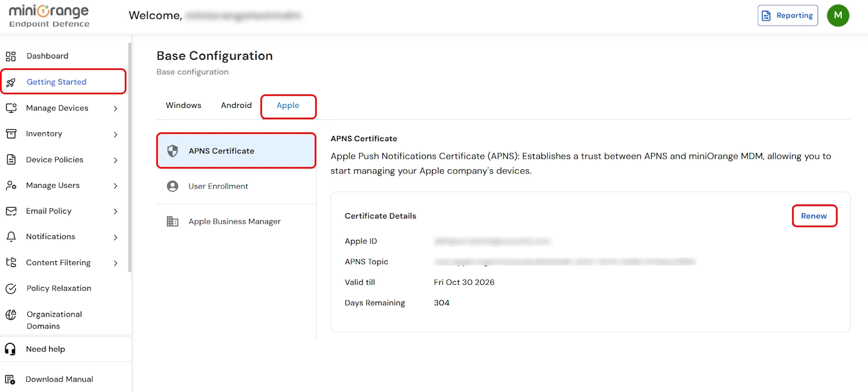Click the APNS Certificate shield icon
868x392 pixels.
click(173, 151)
